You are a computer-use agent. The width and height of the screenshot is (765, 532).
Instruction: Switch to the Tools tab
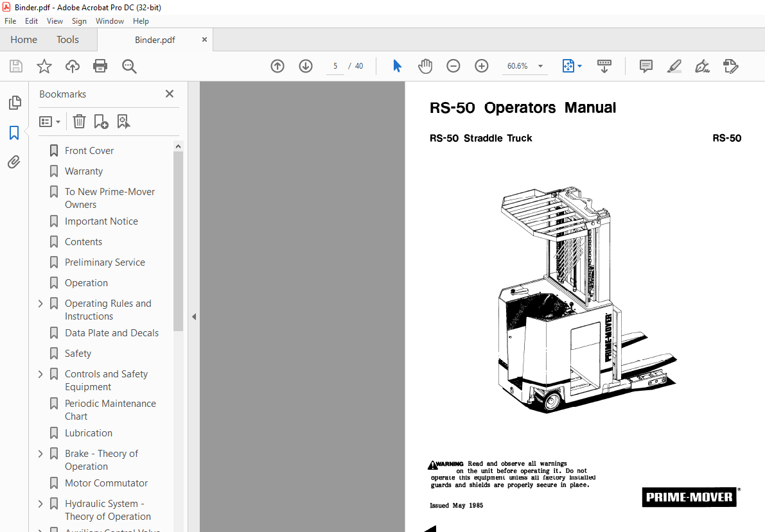tap(67, 40)
